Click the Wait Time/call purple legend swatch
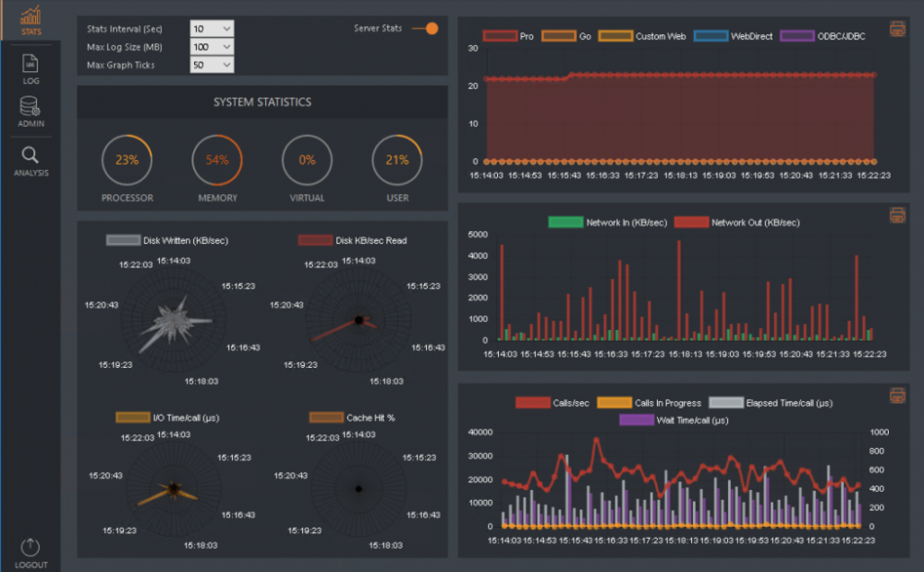924x572 pixels. [x=635, y=420]
